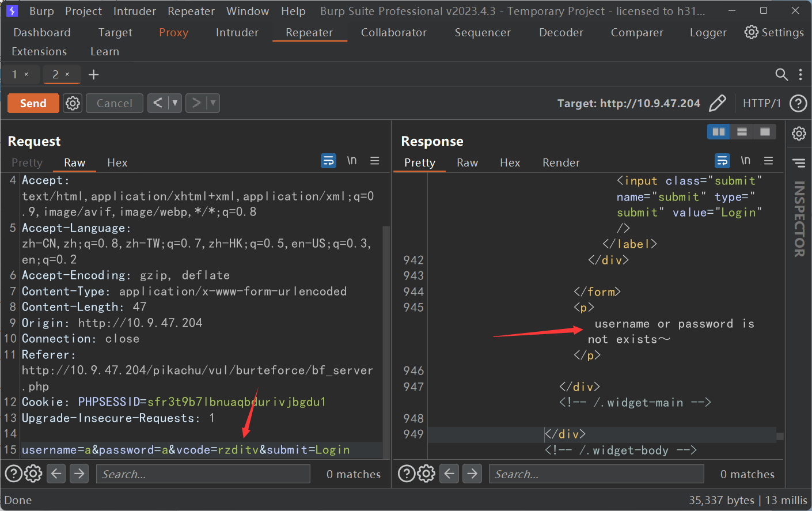Open Inspector settings gear icon
Image resolution: width=812 pixels, height=511 pixels.
799,133
